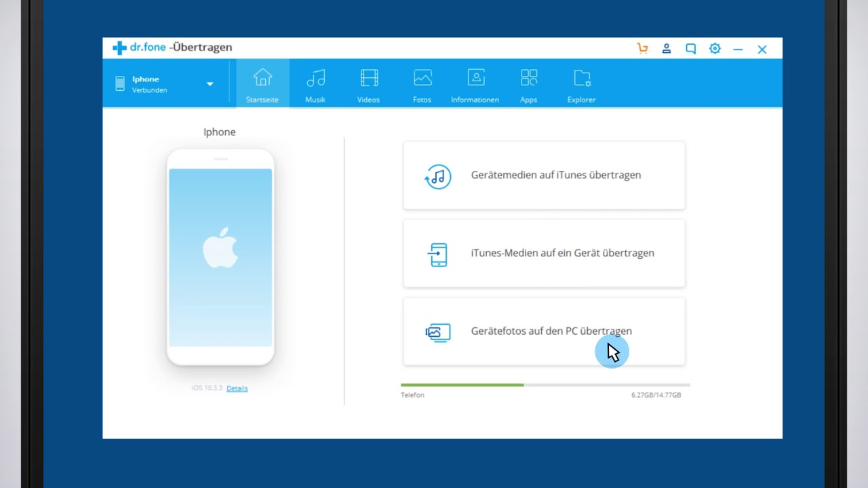The width and height of the screenshot is (868, 488).
Task: Open the Explorer tab
Action: click(x=582, y=84)
